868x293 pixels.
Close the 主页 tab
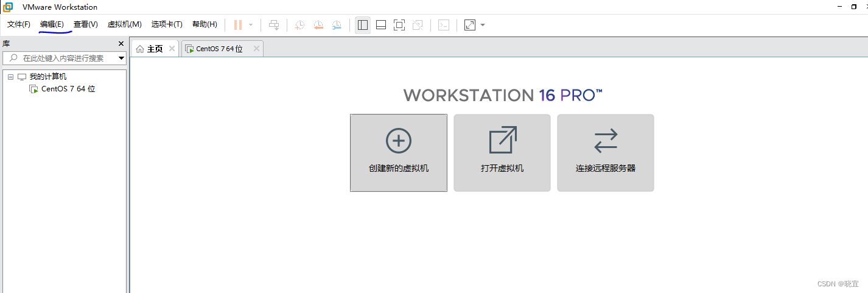point(172,49)
